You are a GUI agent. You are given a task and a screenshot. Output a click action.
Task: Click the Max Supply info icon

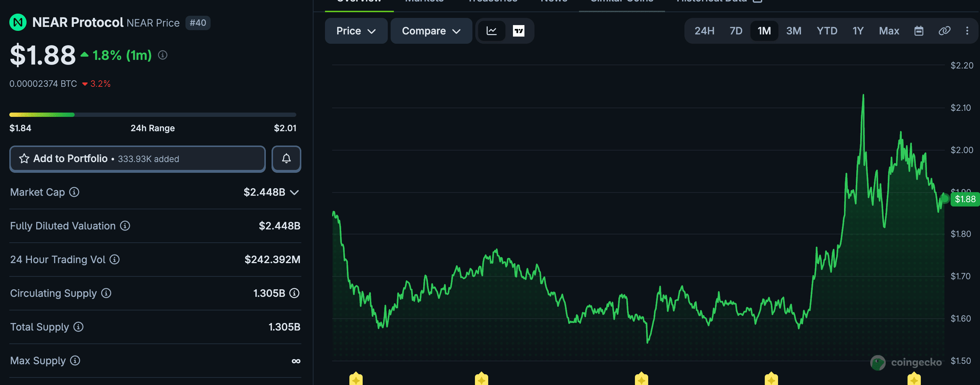tap(75, 361)
